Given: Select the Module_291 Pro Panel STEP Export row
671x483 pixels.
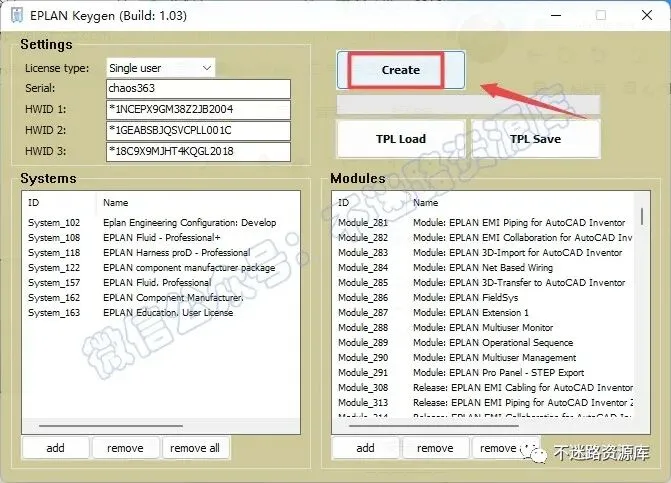Looking at the screenshot, I should (484, 373).
